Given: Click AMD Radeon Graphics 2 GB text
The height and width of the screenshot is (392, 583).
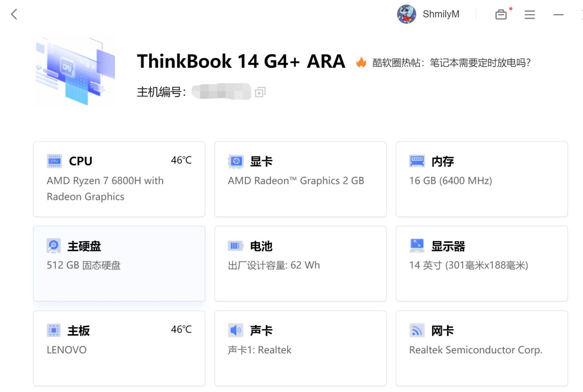Looking at the screenshot, I should [296, 181].
